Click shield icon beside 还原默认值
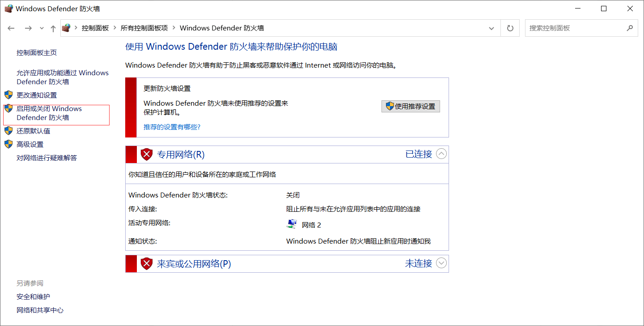644x326 pixels. [8, 131]
